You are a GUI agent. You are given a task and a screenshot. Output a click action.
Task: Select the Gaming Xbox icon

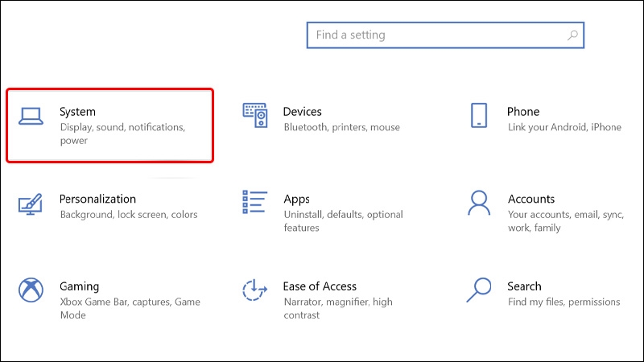click(31, 290)
